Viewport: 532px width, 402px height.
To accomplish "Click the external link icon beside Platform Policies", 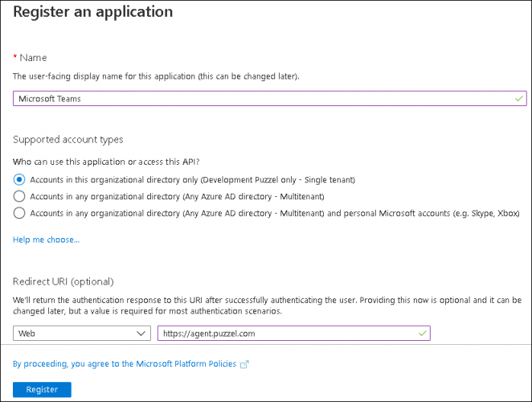I will click(x=245, y=364).
